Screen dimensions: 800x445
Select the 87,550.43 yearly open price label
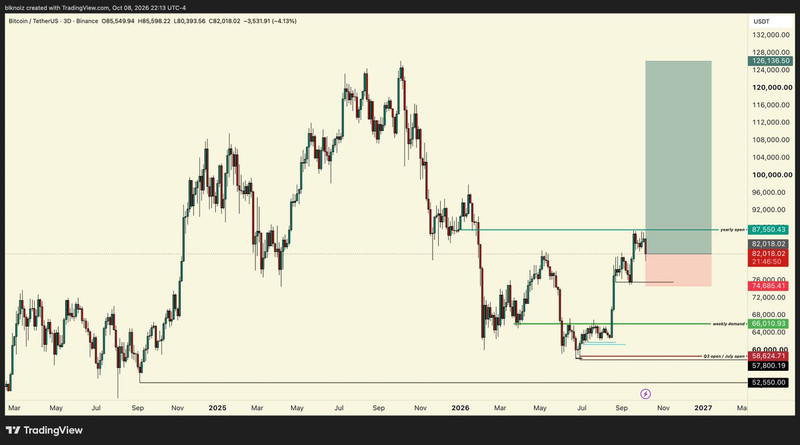[x=768, y=230]
